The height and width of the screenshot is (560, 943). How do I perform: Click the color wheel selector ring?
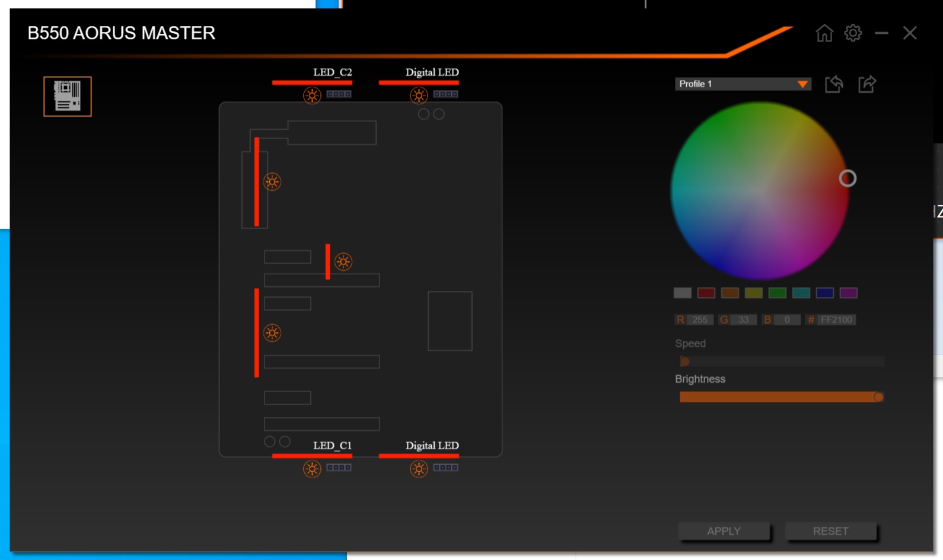tap(848, 178)
